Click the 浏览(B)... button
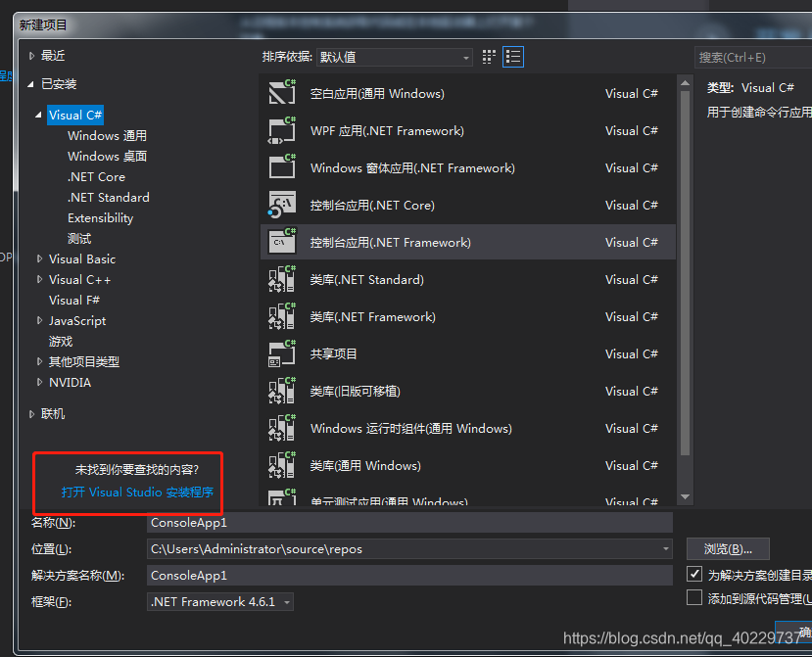The height and width of the screenshot is (657, 812). (728, 548)
